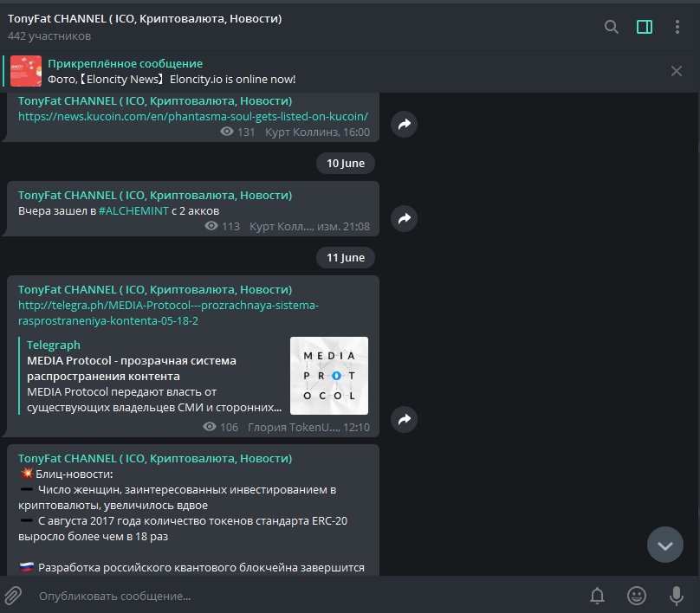This screenshot has width=700, height=613.
Task: Click the 'Глория TokenU..., 12:10' signature
Action: [x=308, y=428]
